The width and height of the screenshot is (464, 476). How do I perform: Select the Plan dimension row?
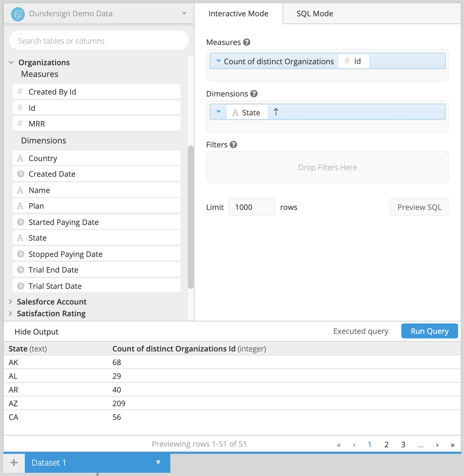coord(97,206)
